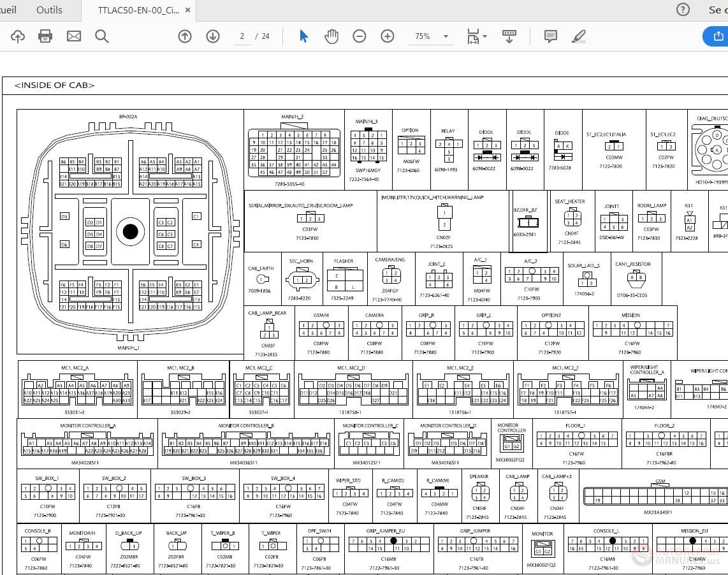Select the arrow selection tool
Viewport: 728px width, 575px height.
pyautogui.click(x=303, y=36)
